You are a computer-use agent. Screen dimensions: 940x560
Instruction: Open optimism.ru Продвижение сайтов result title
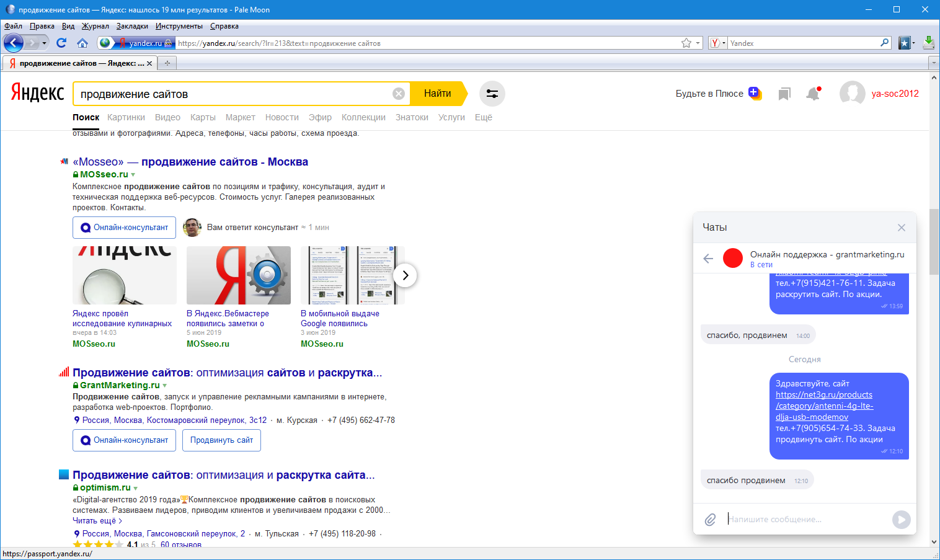point(224,475)
